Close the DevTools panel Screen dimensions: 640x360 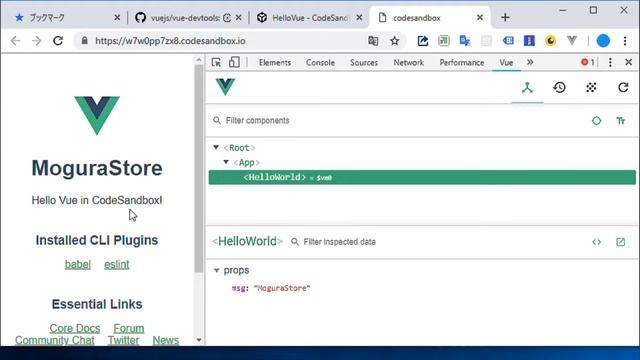coord(629,62)
